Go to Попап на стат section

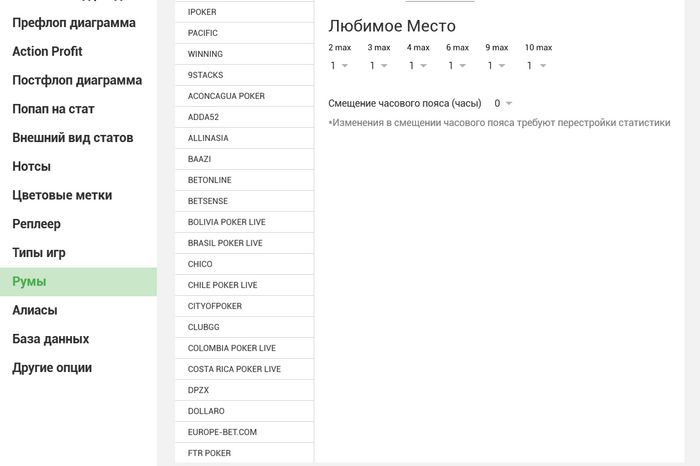click(x=78, y=109)
